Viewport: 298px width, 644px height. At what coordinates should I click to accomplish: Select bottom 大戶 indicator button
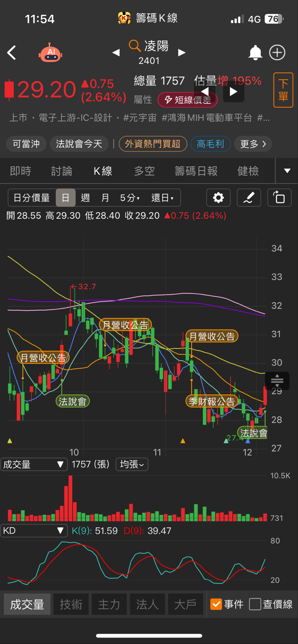pos(185,604)
